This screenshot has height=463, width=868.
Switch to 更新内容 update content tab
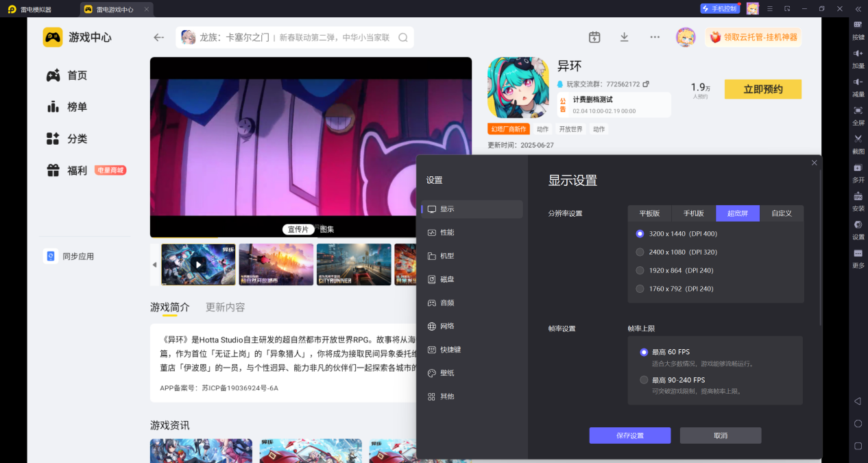[x=226, y=307]
